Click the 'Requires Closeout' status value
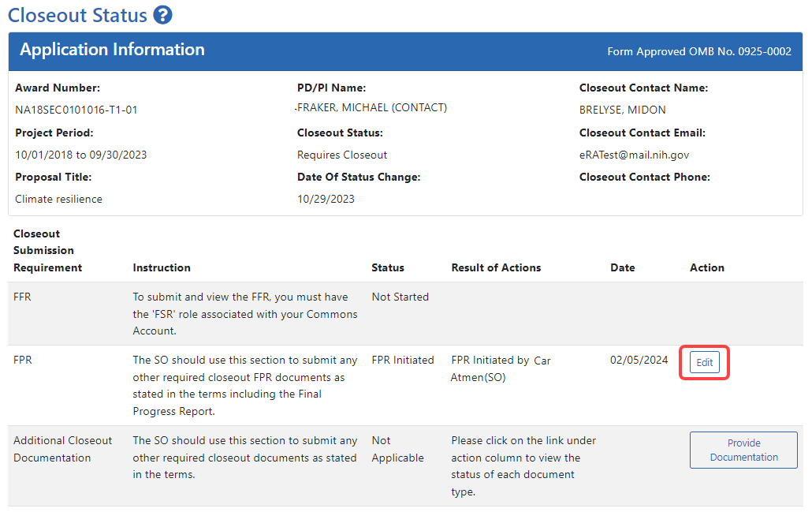Screen dimensions: 812x512 pos(342,155)
